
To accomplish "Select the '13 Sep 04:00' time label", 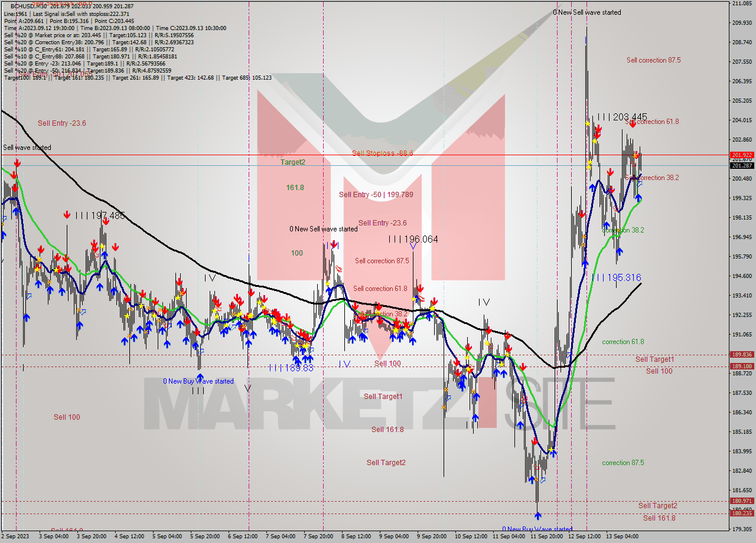I will pyautogui.click(x=622, y=537).
